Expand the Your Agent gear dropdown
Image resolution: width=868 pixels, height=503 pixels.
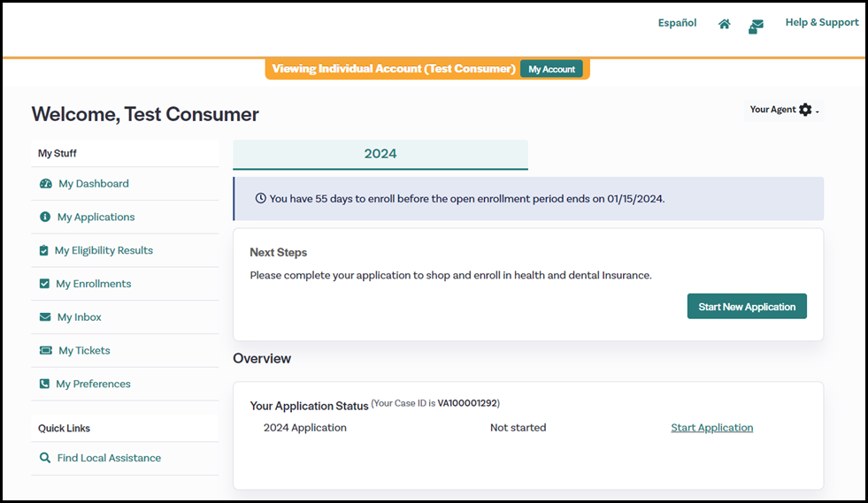point(805,110)
